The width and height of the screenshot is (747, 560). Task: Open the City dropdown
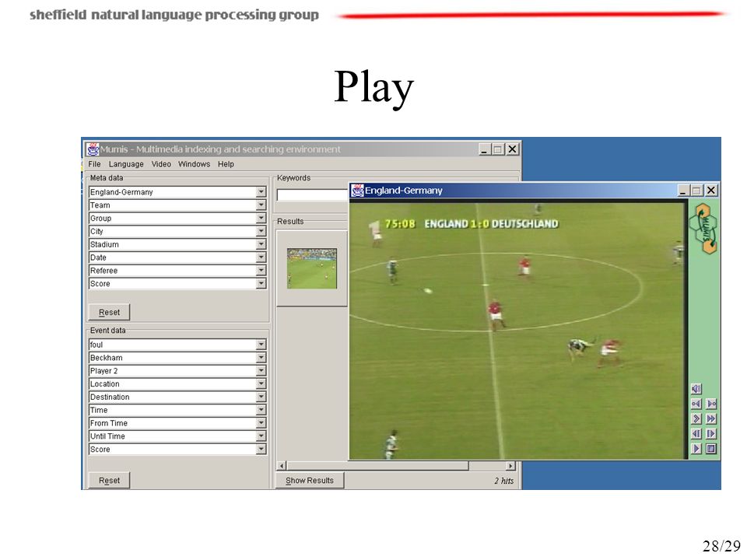[x=261, y=232]
